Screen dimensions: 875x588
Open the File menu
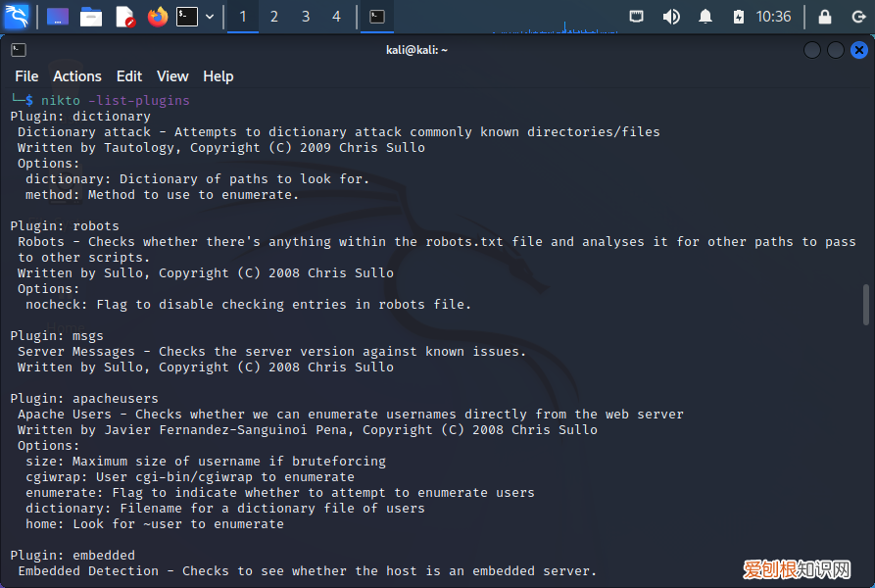click(26, 76)
